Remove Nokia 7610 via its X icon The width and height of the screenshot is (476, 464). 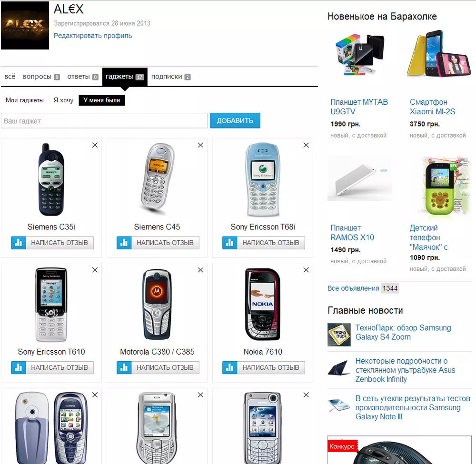click(x=306, y=270)
